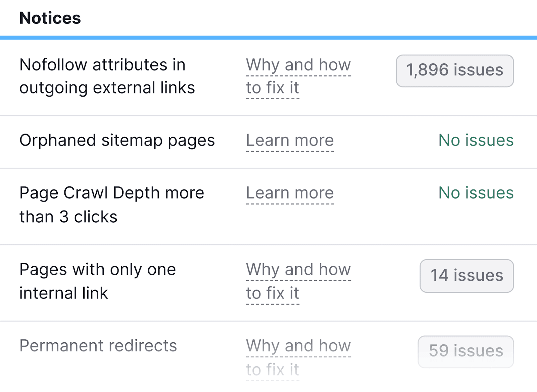
Task: Click the Notices section header
Action: click(x=50, y=18)
